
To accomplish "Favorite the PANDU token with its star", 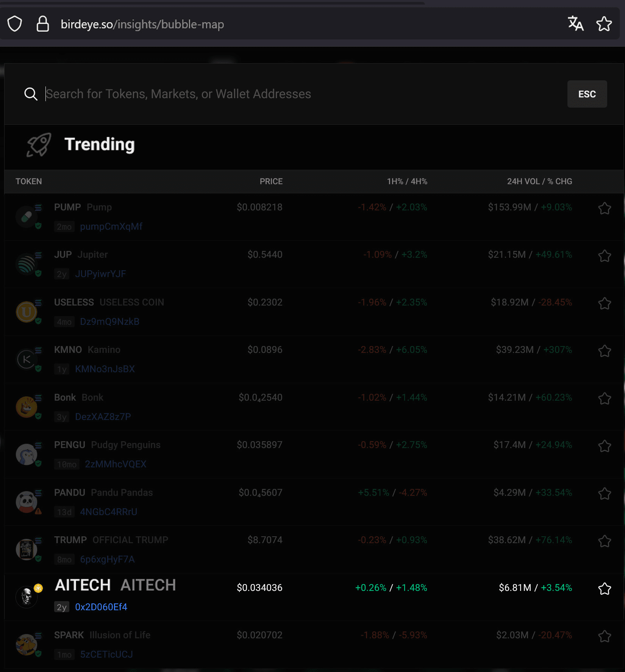I will click(x=605, y=493).
